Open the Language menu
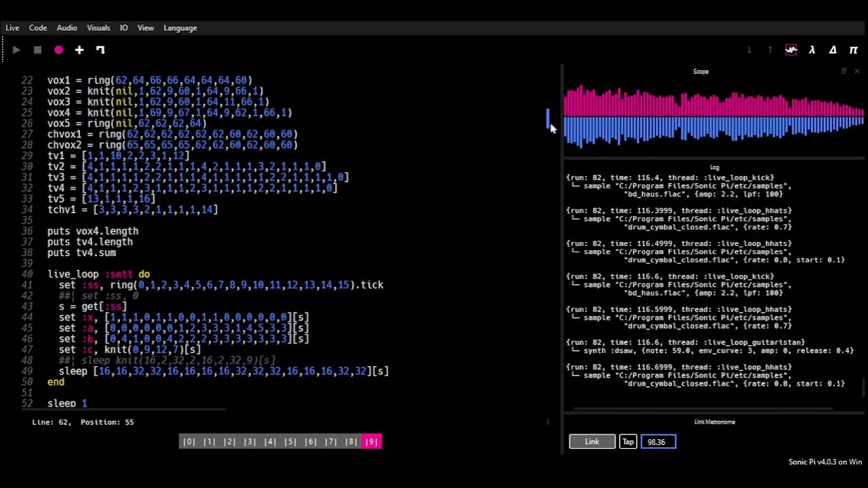The image size is (868, 488). (180, 28)
